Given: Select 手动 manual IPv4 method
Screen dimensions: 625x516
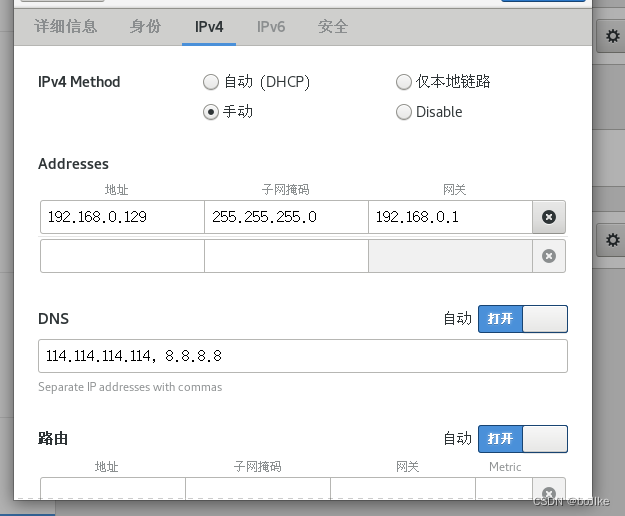Looking at the screenshot, I should pos(210,112).
